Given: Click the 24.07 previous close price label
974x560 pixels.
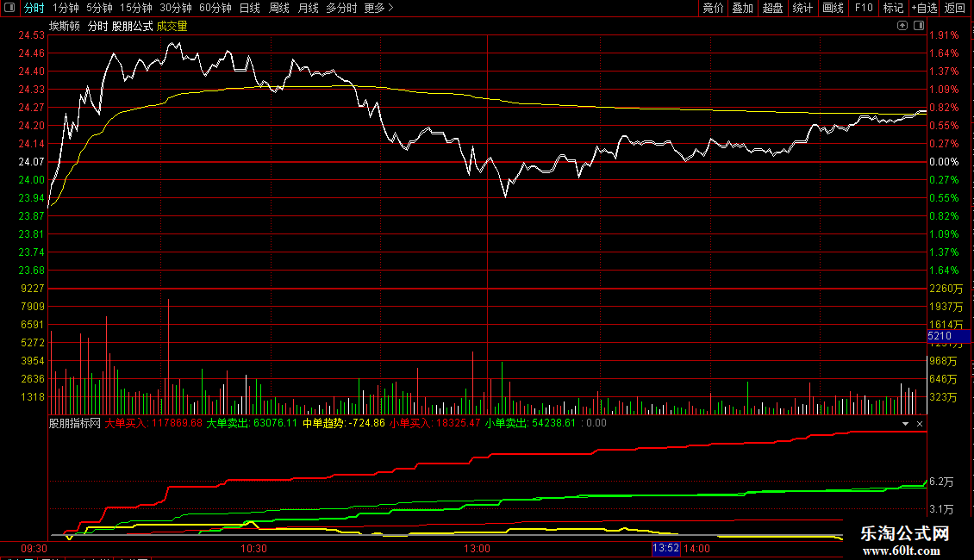Looking at the screenshot, I should (31, 162).
